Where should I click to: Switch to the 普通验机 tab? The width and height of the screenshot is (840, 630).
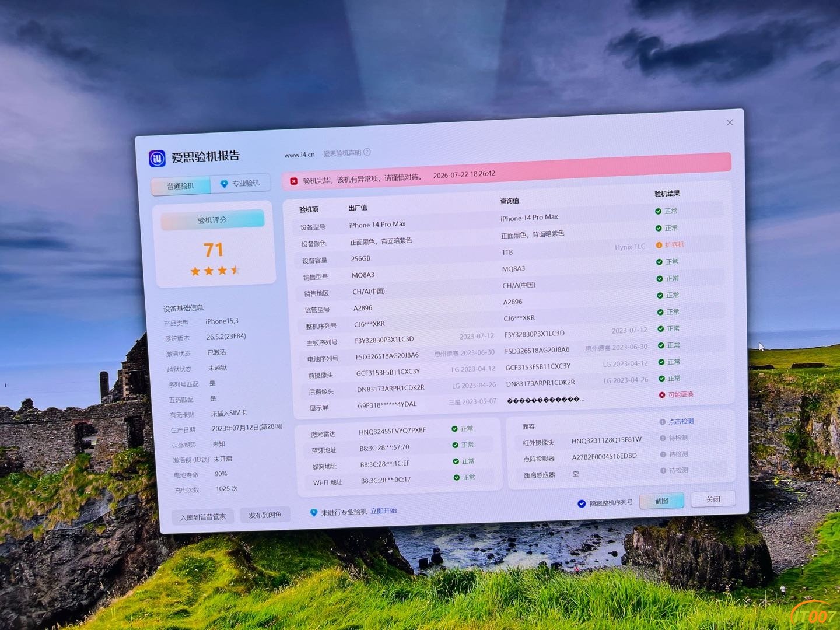(x=181, y=186)
